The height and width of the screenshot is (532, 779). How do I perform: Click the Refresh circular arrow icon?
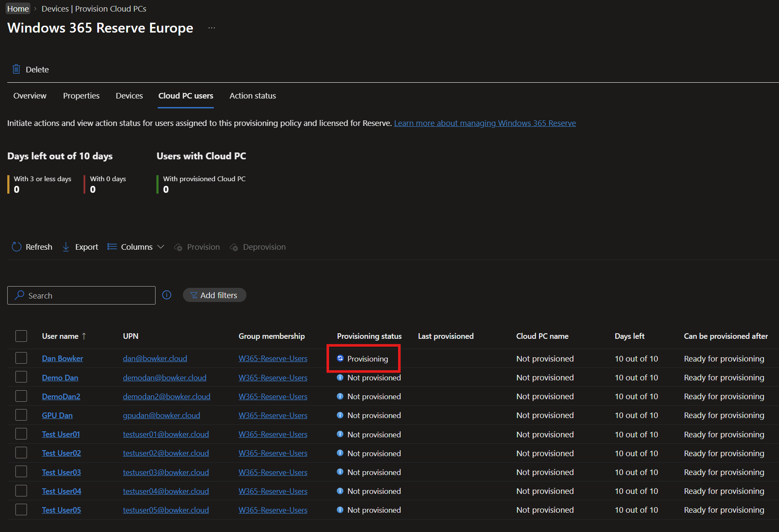[16, 247]
